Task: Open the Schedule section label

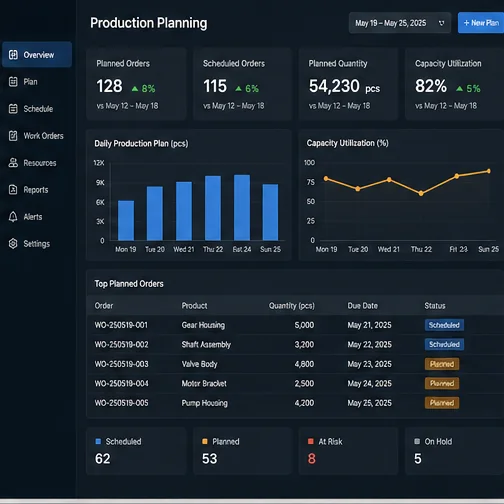Action: pyautogui.click(x=38, y=109)
